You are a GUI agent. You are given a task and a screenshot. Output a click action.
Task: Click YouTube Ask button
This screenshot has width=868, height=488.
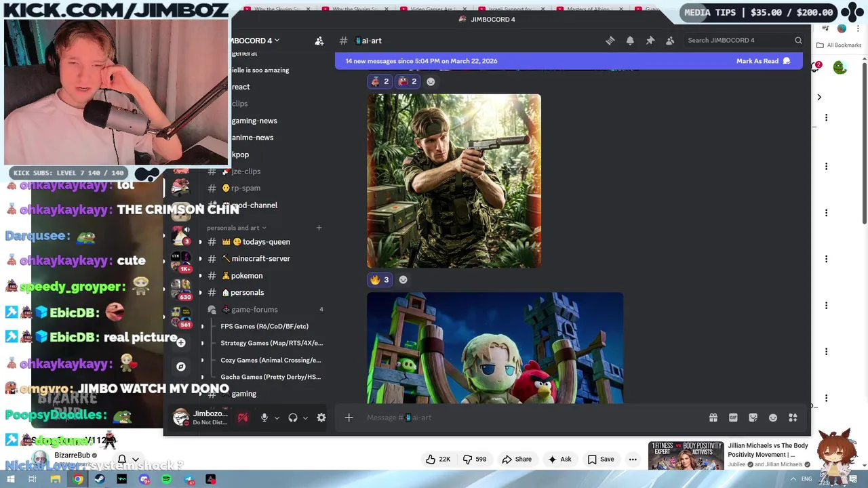pyautogui.click(x=559, y=460)
